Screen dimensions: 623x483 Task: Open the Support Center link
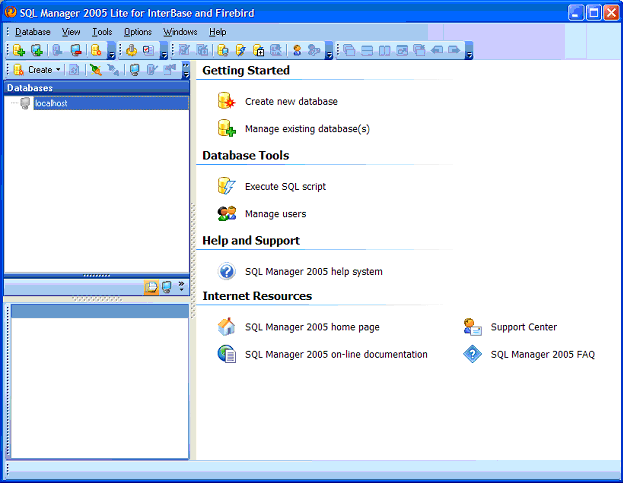tap(524, 327)
